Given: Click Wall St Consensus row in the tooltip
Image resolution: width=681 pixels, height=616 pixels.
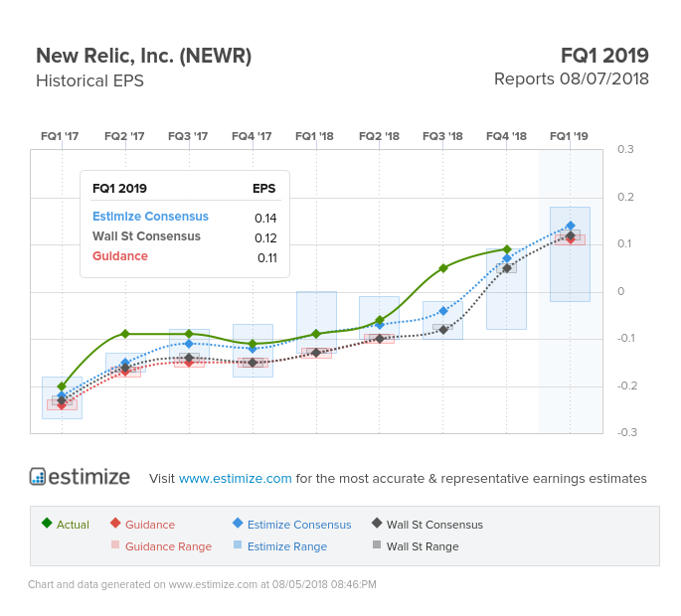Looking at the screenshot, I should click(x=185, y=236).
